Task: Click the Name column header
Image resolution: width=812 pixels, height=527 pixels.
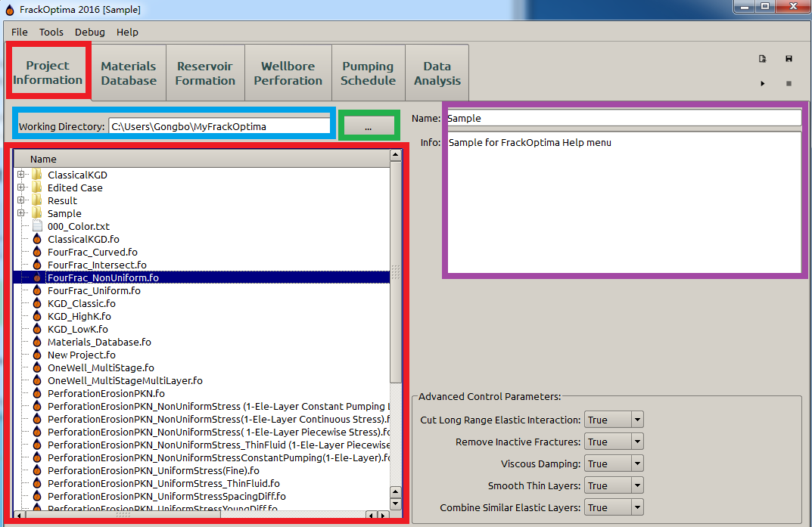Action: pos(202,159)
